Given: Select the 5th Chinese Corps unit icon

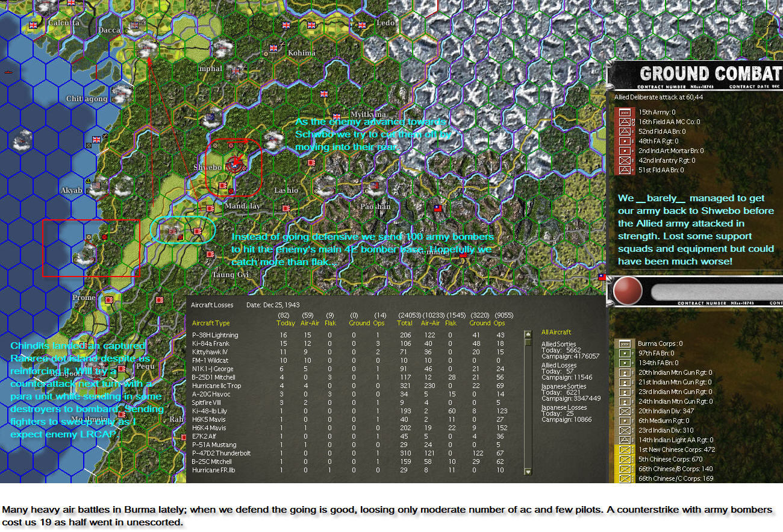Looking at the screenshot, I should [625, 459].
